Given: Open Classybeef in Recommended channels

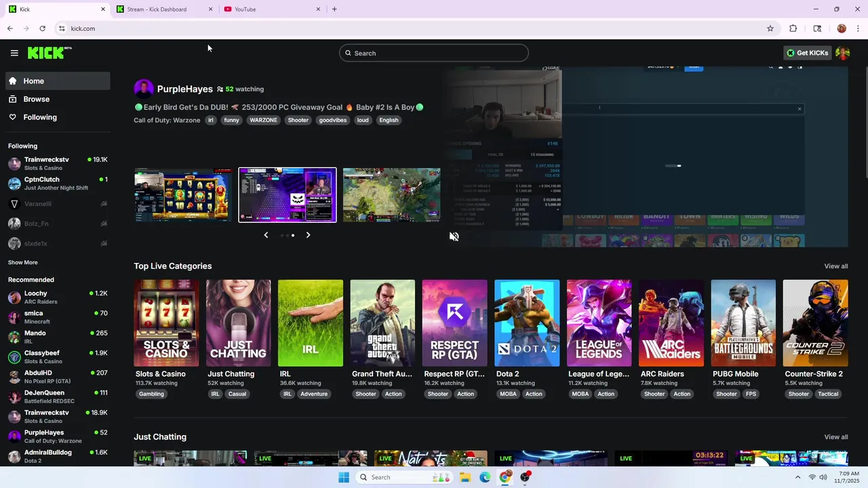Looking at the screenshot, I should (x=58, y=357).
